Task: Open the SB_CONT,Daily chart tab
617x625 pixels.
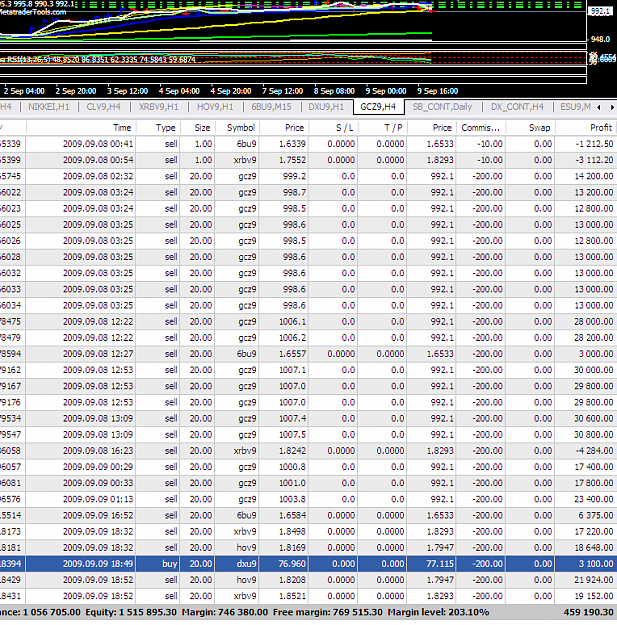Action: point(442,107)
